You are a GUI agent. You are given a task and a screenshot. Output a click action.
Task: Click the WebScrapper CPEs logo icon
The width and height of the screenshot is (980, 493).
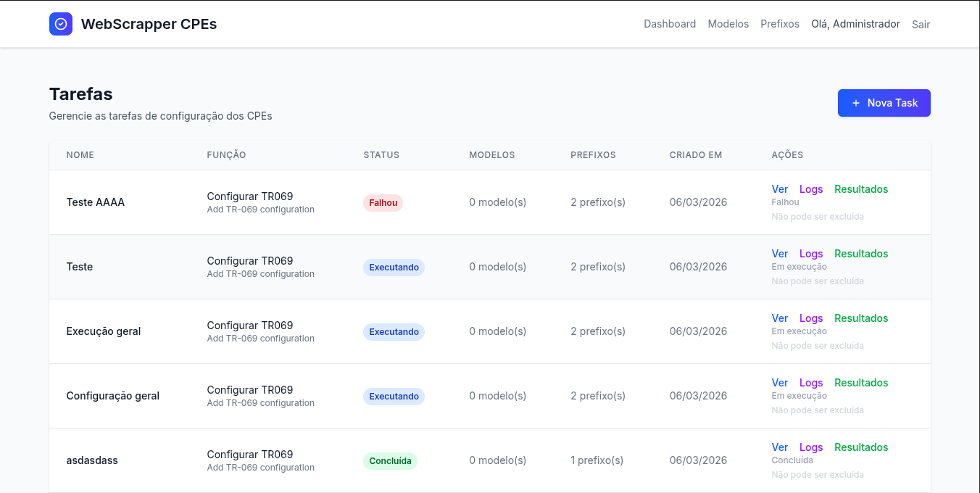click(x=61, y=24)
